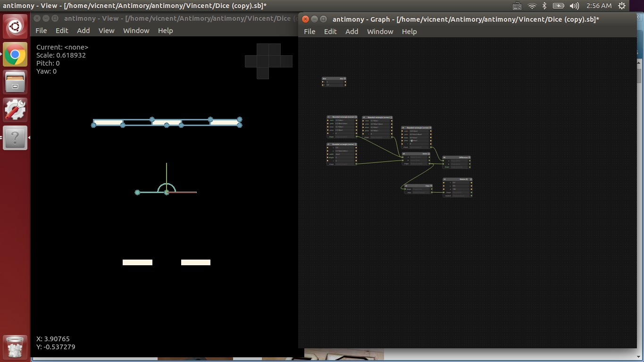Open the Difference node's menu icon
The image size is (644, 362).
pos(469,157)
